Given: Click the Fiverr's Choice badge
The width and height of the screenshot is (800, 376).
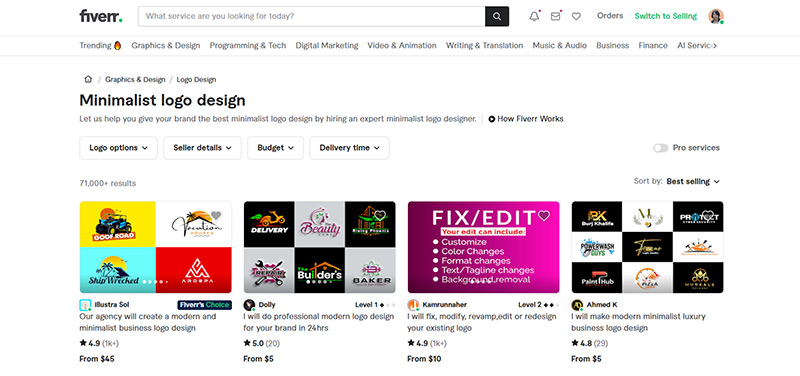Looking at the screenshot, I should coord(205,305).
